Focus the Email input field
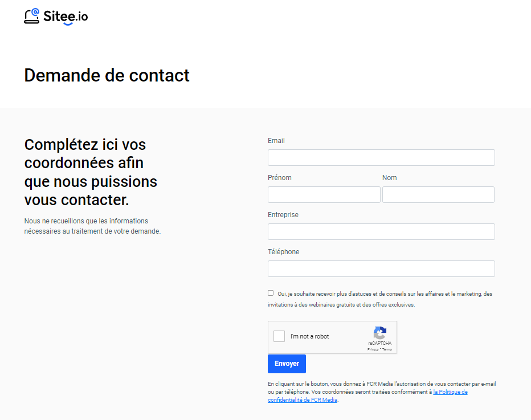 [381, 157]
